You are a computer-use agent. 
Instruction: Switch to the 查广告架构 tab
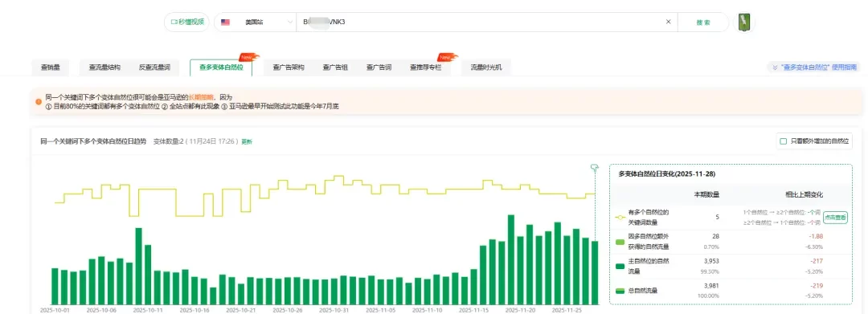[x=289, y=67]
